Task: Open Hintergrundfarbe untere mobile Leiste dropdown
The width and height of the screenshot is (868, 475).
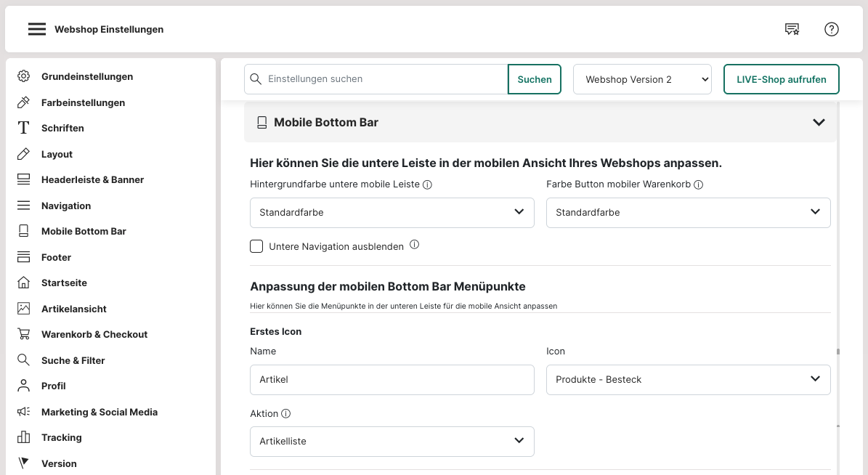Action: click(392, 213)
